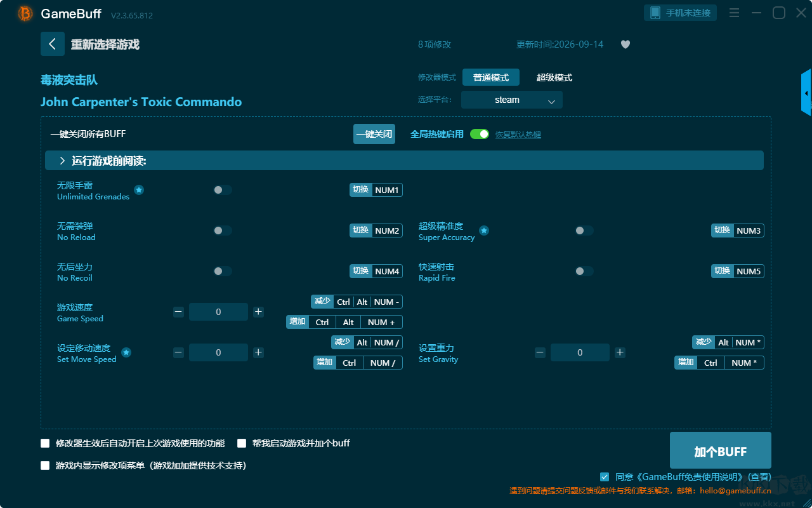Click Gravity increase hotkey Ctrl NUM *

(719, 363)
